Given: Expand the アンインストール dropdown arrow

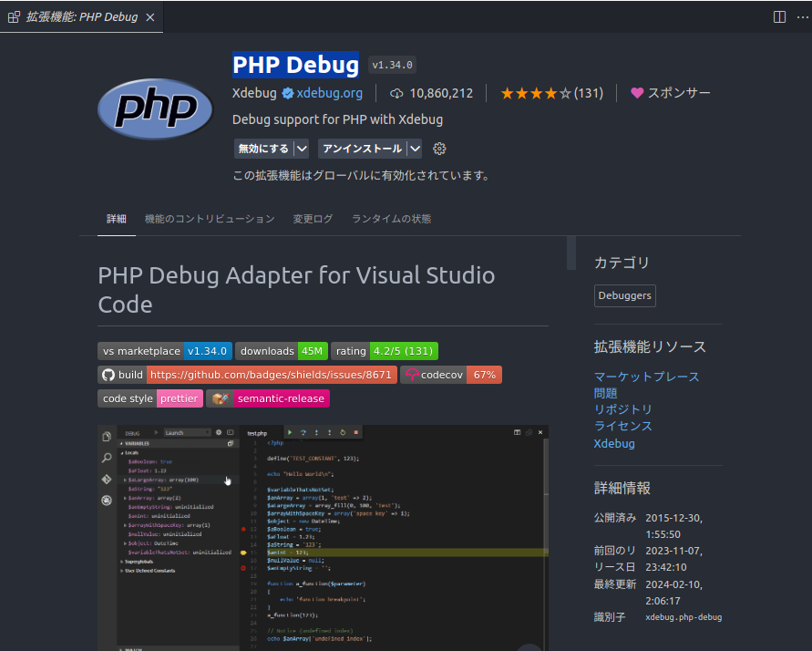Looking at the screenshot, I should (x=415, y=150).
